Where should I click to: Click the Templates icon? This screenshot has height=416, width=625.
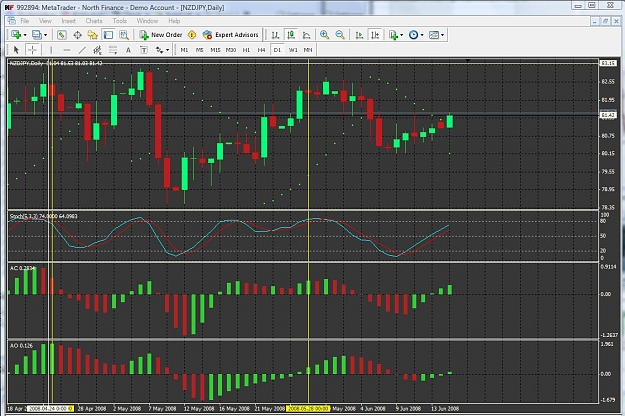[434, 35]
